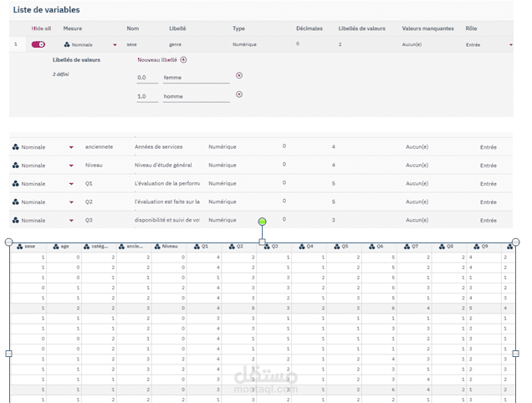Click the nominal icon in the Niveau data column header

(157, 247)
